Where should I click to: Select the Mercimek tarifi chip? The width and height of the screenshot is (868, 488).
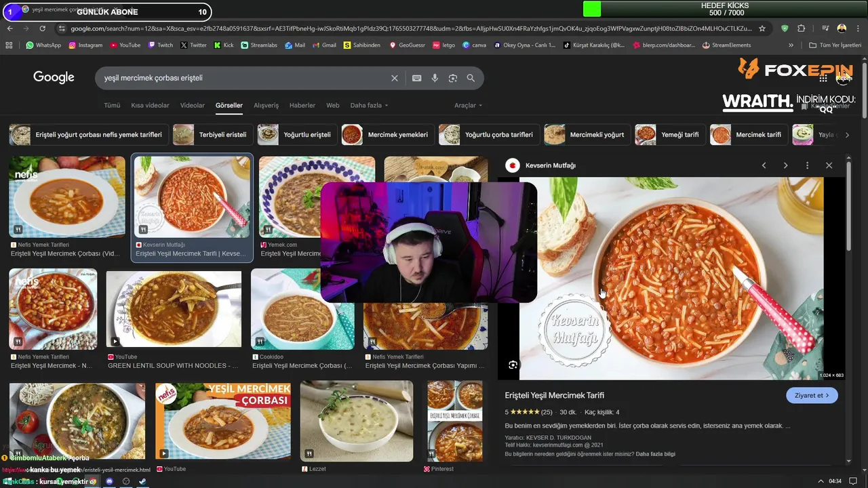point(749,135)
